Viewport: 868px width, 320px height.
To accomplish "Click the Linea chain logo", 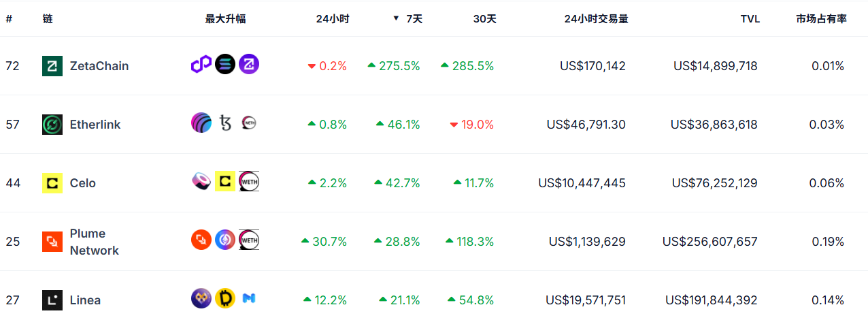I will point(52,300).
